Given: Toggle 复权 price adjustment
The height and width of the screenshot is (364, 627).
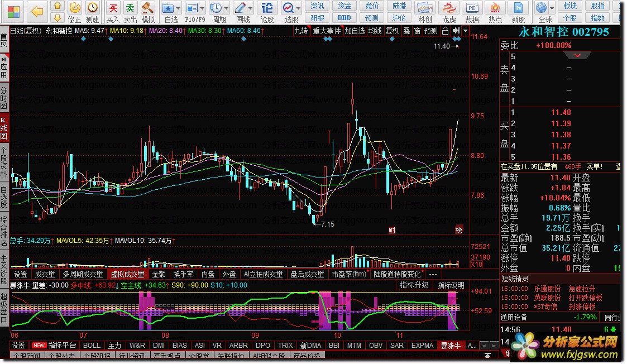Looking at the screenshot, I should [x=393, y=31].
